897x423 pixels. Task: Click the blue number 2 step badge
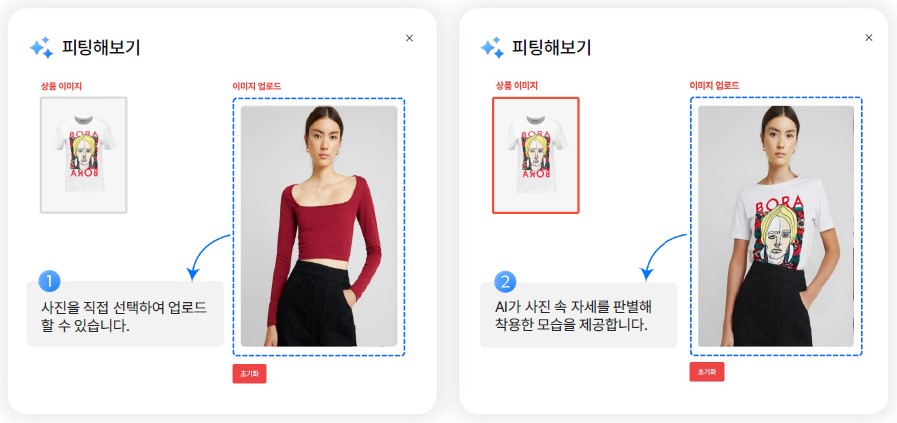point(505,282)
